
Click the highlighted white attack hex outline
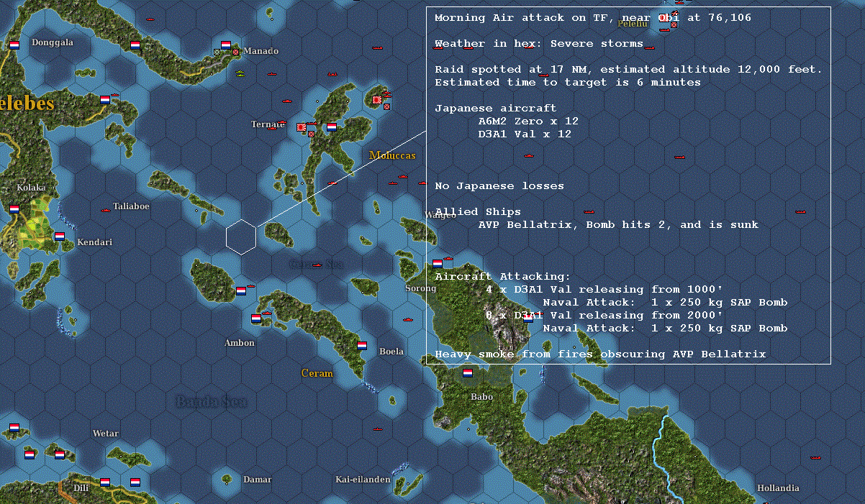(x=241, y=237)
